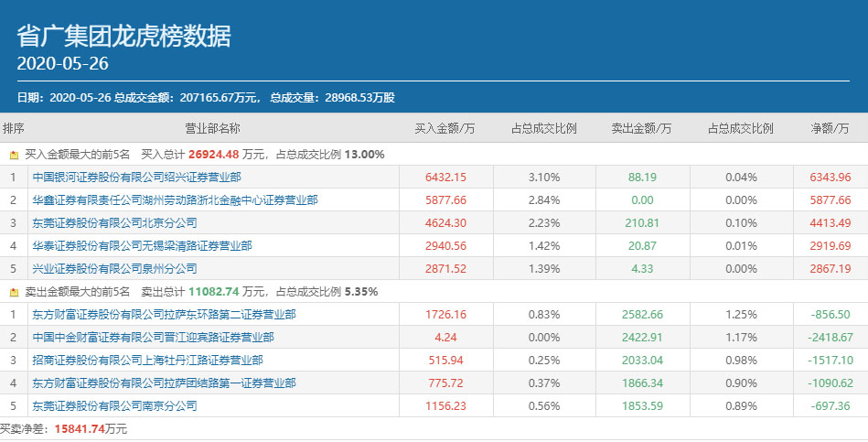868x442 pixels.
Task: Open 东方财富证券拉萨团结路第一证券营业部 link
Action: 164,383
